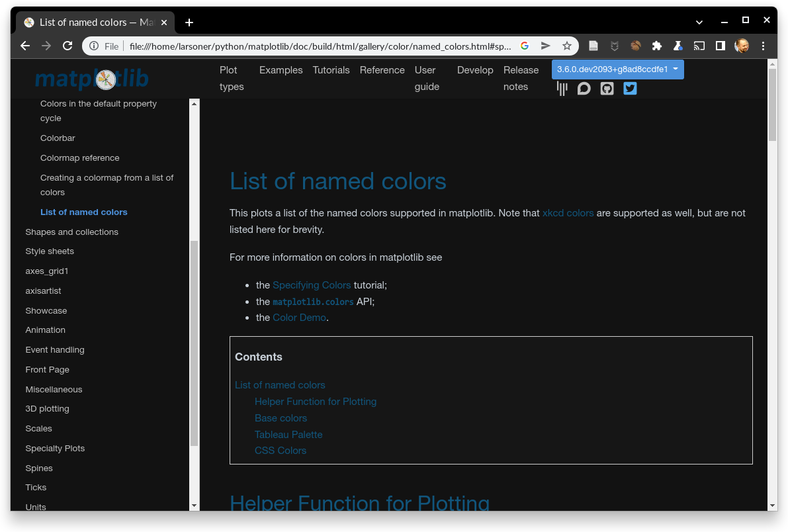The height and width of the screenshot is (532, 788).
Task: Open Reference in the navbar
Action: 382,70
